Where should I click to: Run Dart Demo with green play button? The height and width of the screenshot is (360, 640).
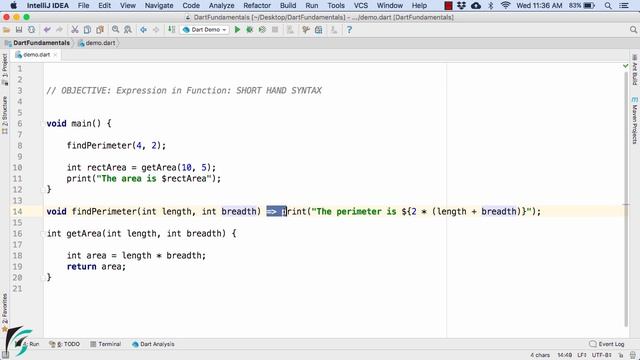[x=237, y=30]
